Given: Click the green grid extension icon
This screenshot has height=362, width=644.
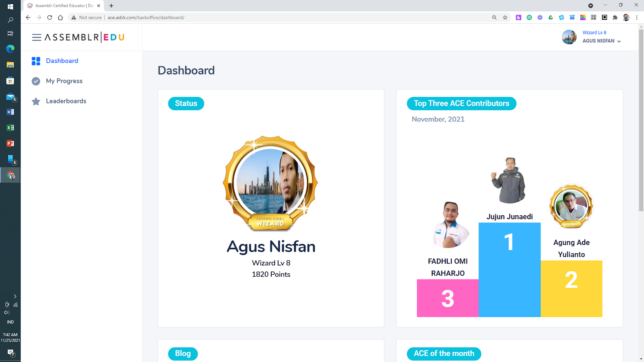Looking at the screenshot, I should [x=529, y=17].
